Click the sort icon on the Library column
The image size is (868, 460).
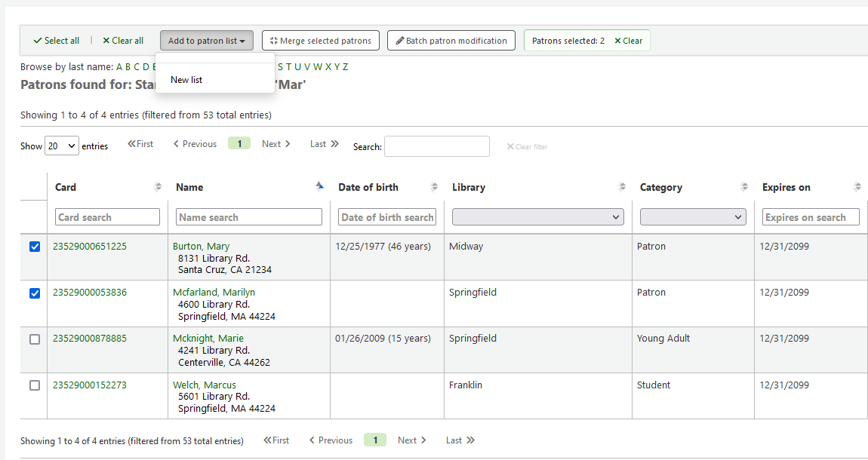pyautogui.click(x=623, y=186)
